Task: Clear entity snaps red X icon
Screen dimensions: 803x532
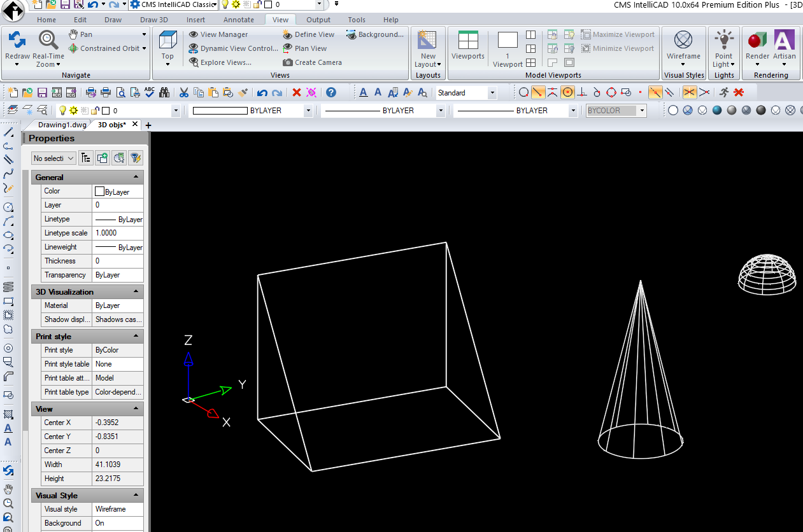Action: pyautogui.click(x=739, y=93)
